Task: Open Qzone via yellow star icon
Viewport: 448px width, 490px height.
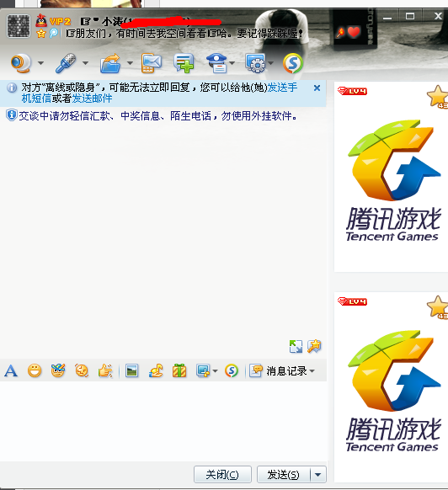Action: coord(41,33)
